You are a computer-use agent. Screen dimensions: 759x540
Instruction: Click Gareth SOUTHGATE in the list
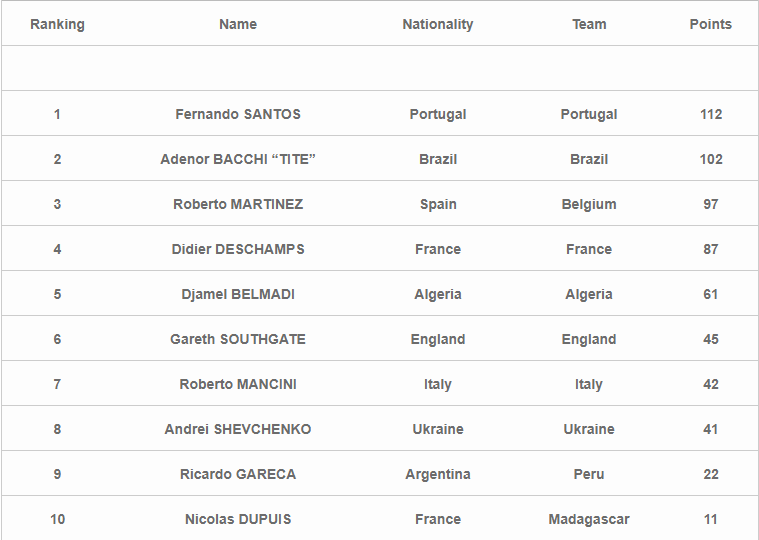tap(238, 339)
